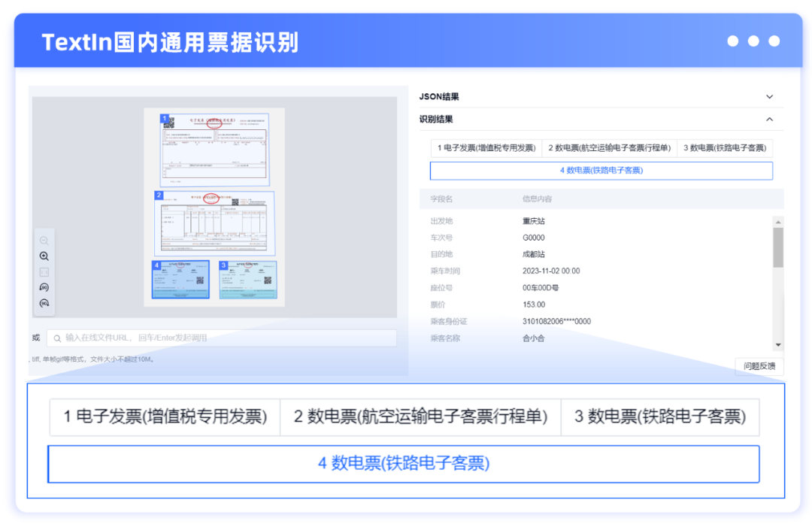Expand the JSON结果 section chevron
The image size is (812, 527).
770,97
